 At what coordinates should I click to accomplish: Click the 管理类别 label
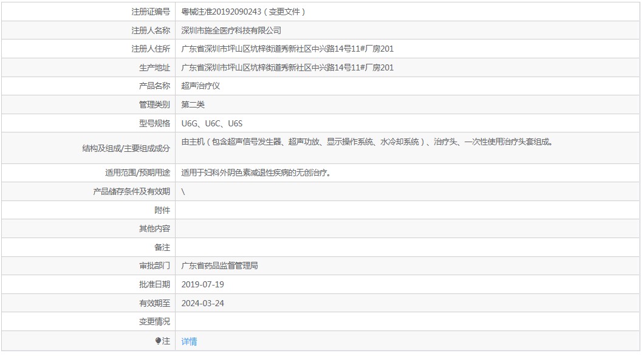[154, 104]
